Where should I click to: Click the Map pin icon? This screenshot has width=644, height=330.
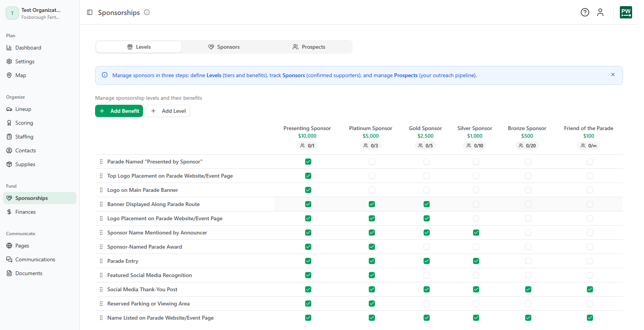9,75
